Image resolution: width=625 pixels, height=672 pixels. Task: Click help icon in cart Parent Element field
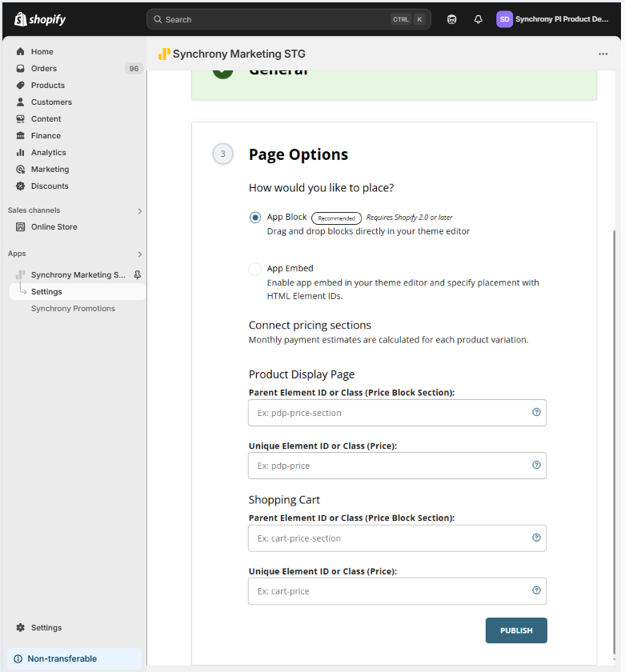[x=536, y=538]
